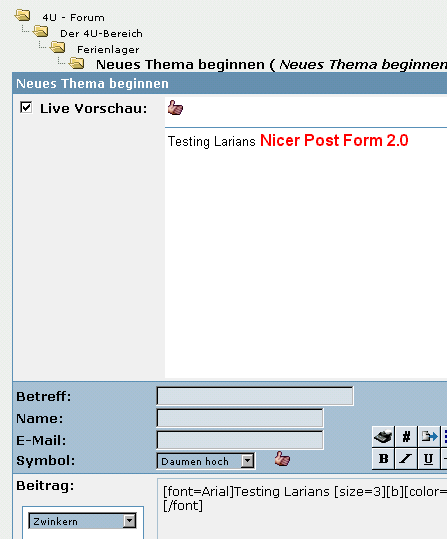Go to Der 4U-Bereich in breadcrumb

(x=101, y=33)
